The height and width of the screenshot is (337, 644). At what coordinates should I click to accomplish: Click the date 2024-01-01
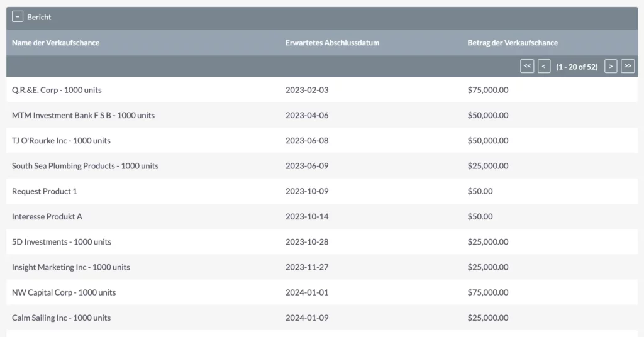point(307,292)
